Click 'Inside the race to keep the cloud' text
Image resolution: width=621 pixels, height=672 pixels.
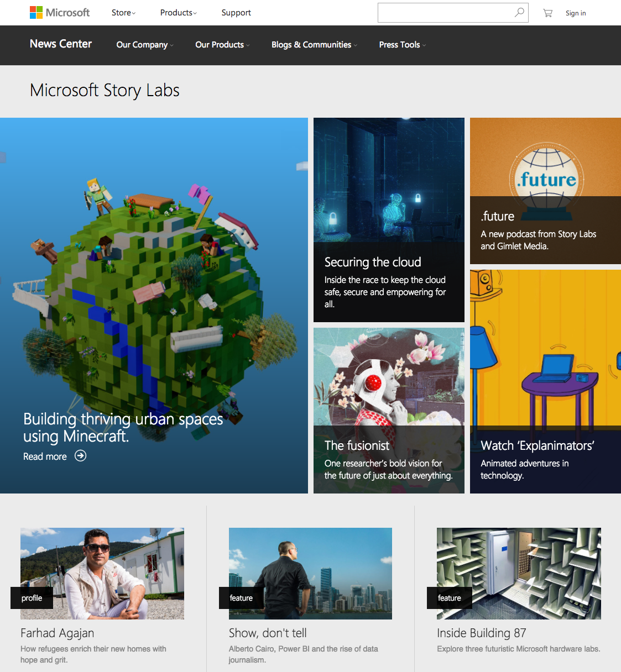(385, 292)
